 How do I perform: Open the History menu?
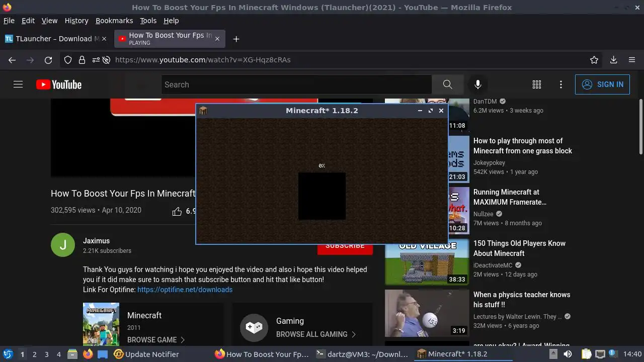(76, 21)
